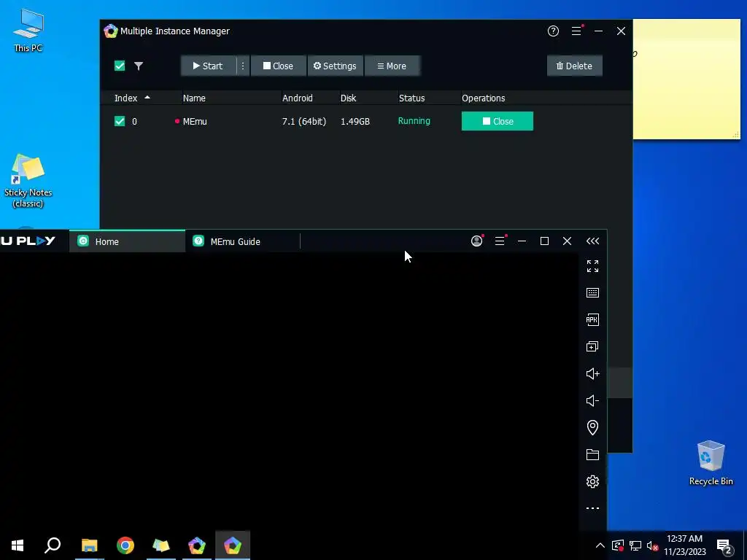Open the taskbar clock showing 12:37 AM
Image resolution: width=747 pixels, height=560 pixels.
pos(684,545)
